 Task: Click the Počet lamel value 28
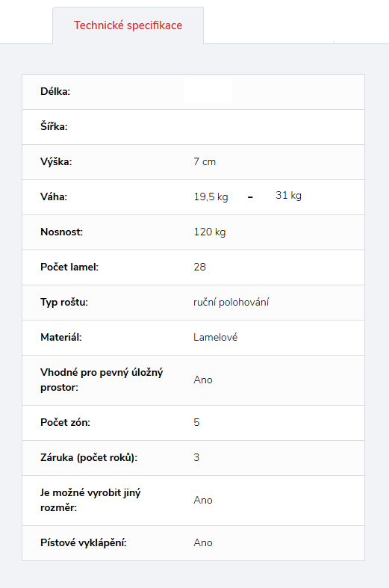coord(200,267)
